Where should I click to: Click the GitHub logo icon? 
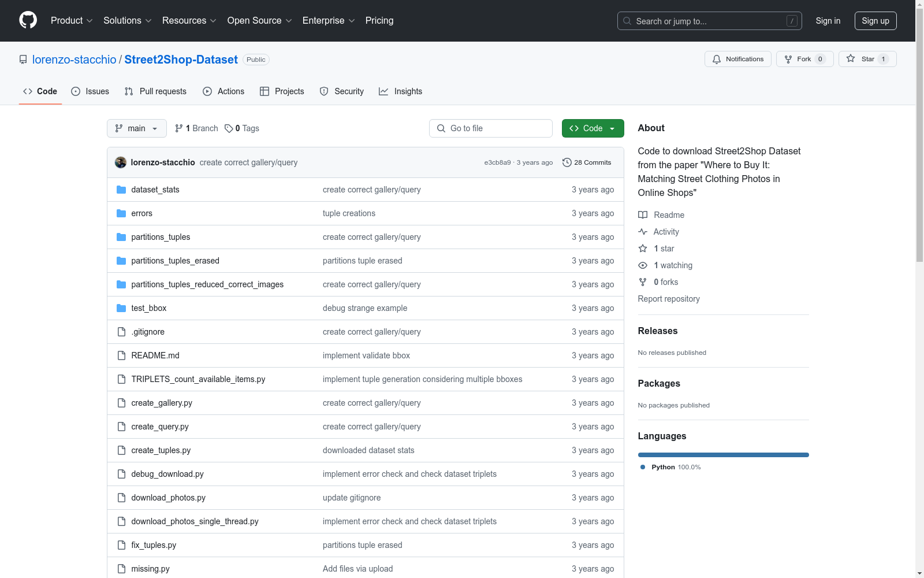pyautogui.click(x=28, y=20)
